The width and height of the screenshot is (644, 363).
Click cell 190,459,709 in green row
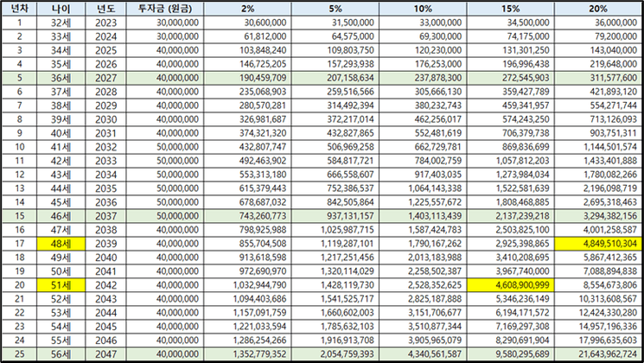[247, 78]
